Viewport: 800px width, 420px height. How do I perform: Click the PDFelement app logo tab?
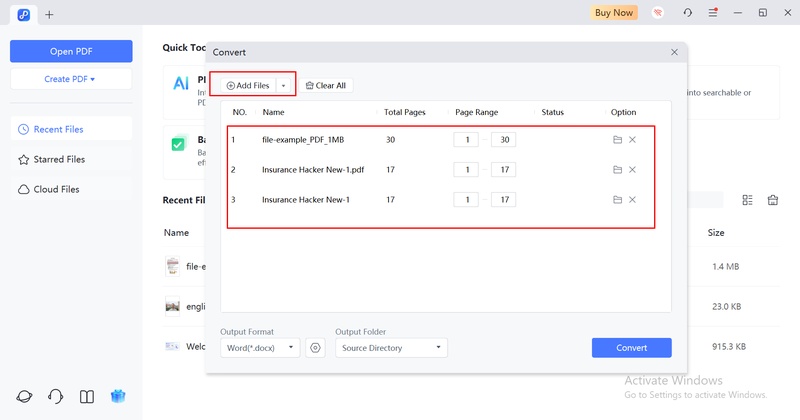[23, 15]
